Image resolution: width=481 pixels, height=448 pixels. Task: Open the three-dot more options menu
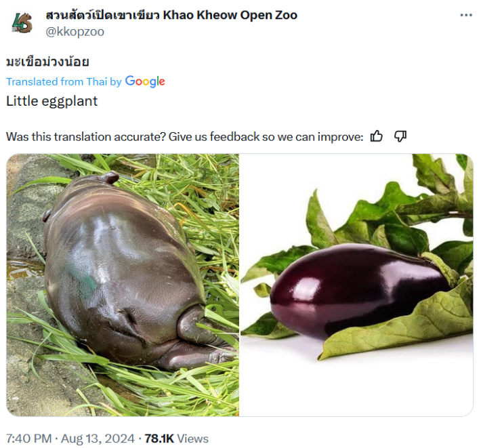pyautogui.click(x=466, y=15)
